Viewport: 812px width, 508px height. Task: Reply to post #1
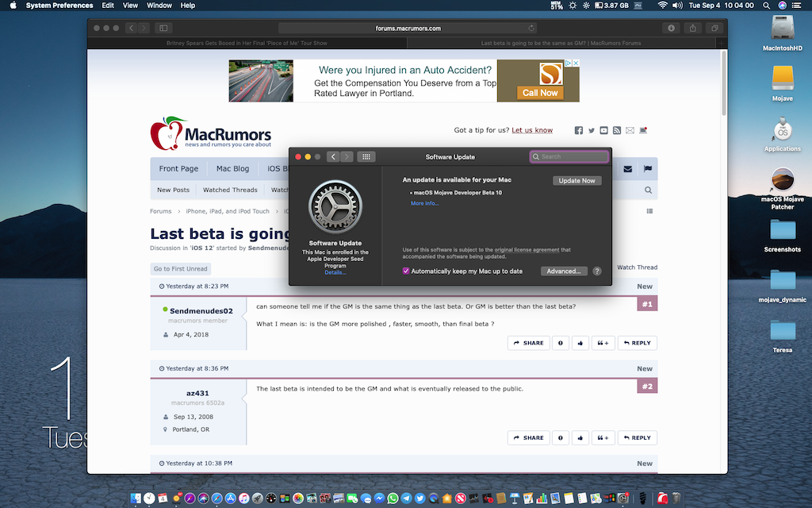(x=637, y=343)
